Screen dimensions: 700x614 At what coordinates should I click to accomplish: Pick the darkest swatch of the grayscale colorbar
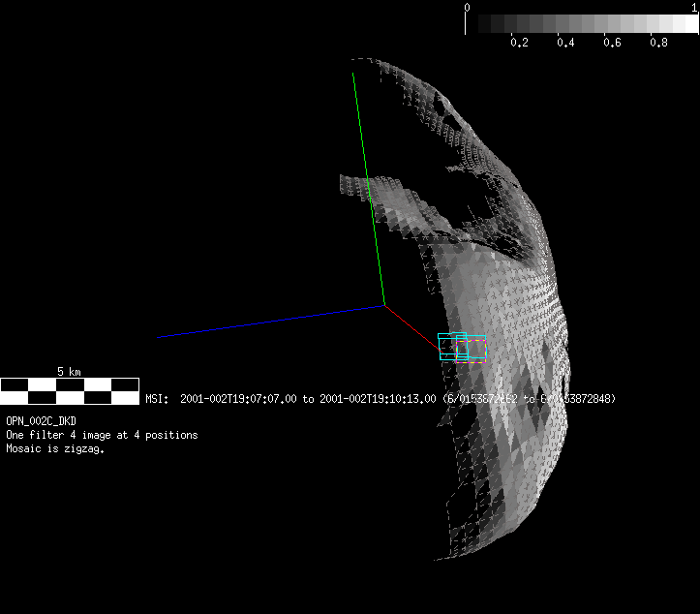[473, 23]
